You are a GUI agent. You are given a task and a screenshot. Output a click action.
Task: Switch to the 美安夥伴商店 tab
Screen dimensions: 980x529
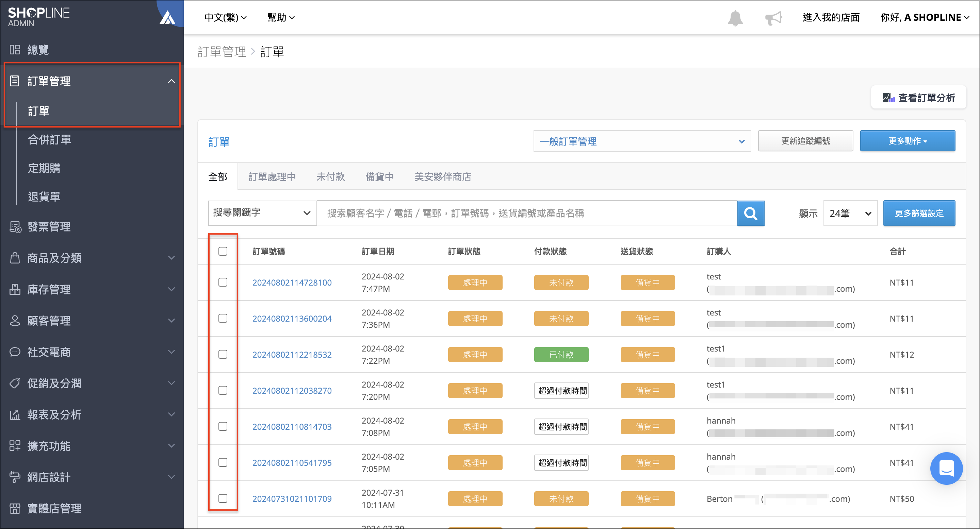443,177
